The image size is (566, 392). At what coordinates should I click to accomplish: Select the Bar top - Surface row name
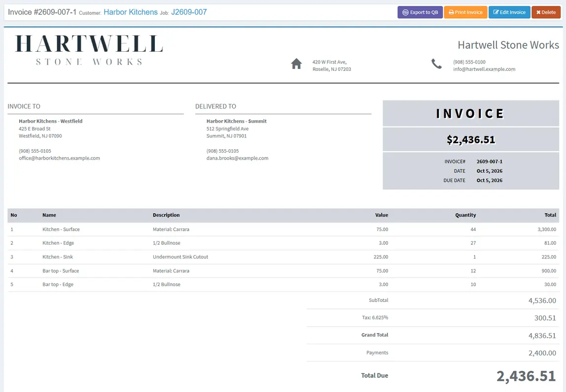coord(61,271)
